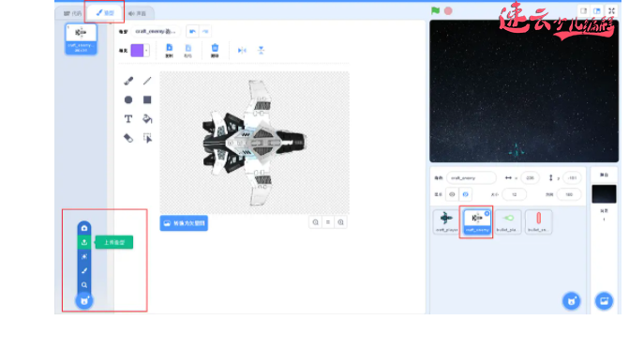Screen dimensions: 644x351
Task: Choose the Rectangle shape tool
Action: [x=147, y=99]
